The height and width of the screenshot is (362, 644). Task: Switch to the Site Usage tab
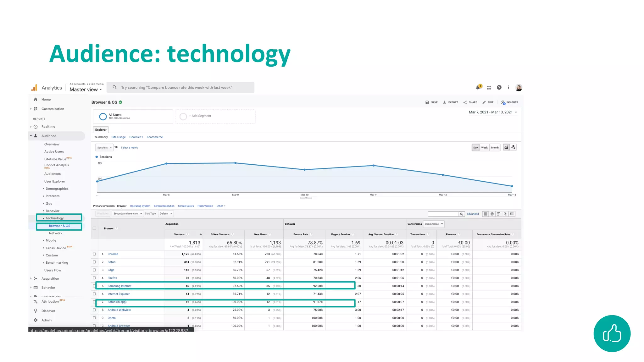pos(118,137)
